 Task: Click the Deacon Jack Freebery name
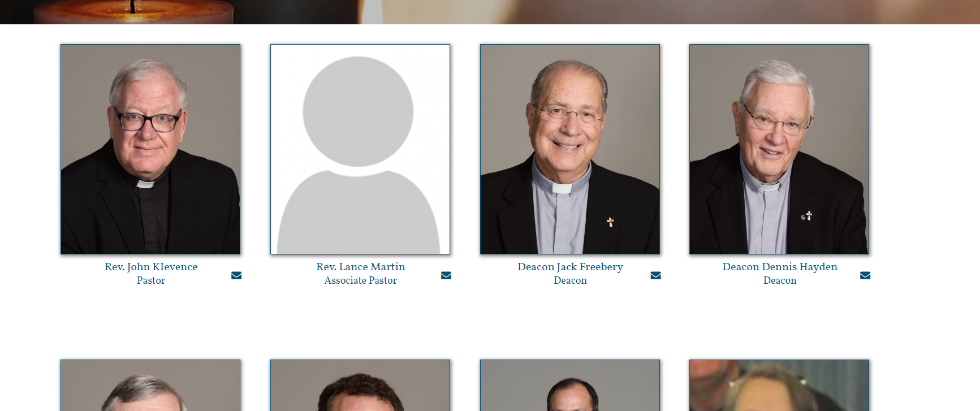click(x=570, y=267)
